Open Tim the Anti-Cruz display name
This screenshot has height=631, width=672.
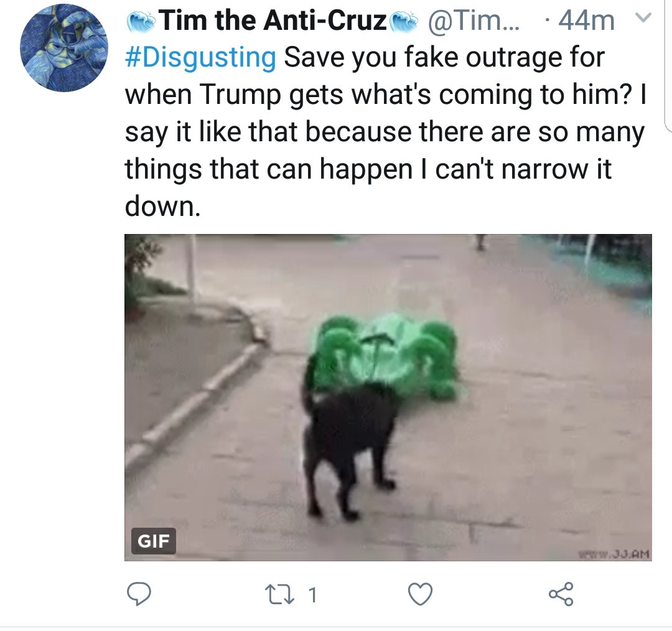(274, 20)
